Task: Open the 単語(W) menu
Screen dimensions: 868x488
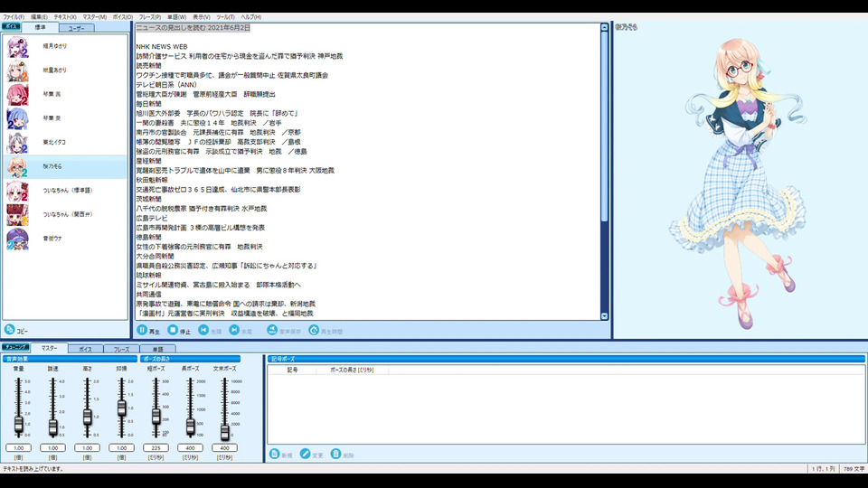Action: point(176,17)
